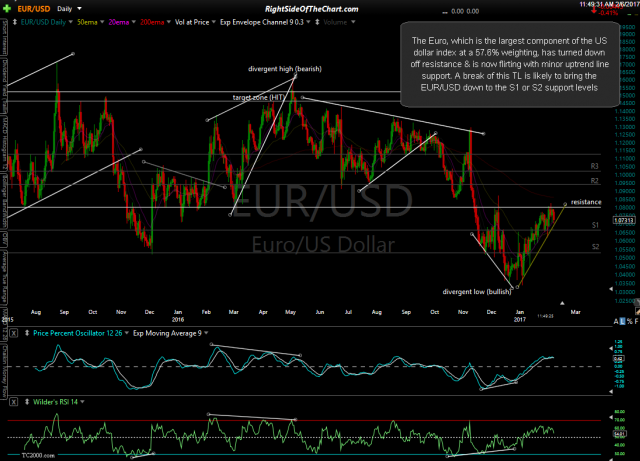
Task: Click the annotation note about the Euro
Action: click(x=510, y=65)
